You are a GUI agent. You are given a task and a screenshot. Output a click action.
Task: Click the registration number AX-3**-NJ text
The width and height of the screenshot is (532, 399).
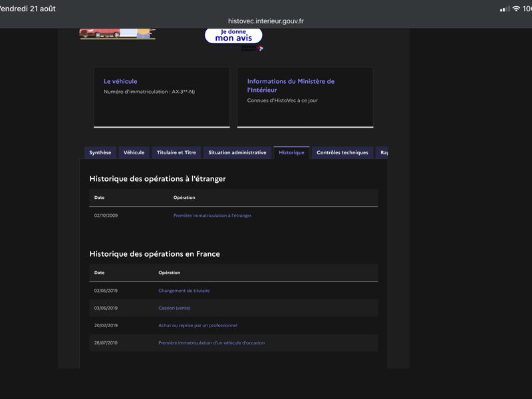pyautogui.click(x=184, y=92)
